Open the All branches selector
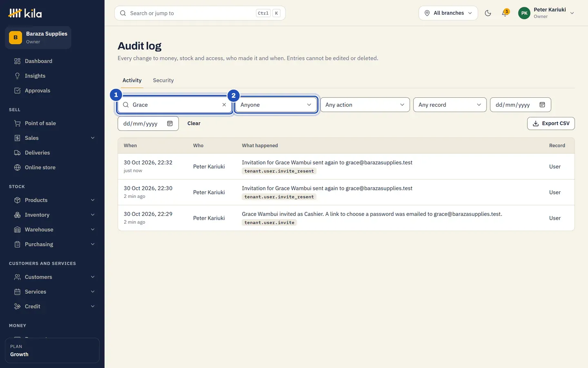 (448, 13)
